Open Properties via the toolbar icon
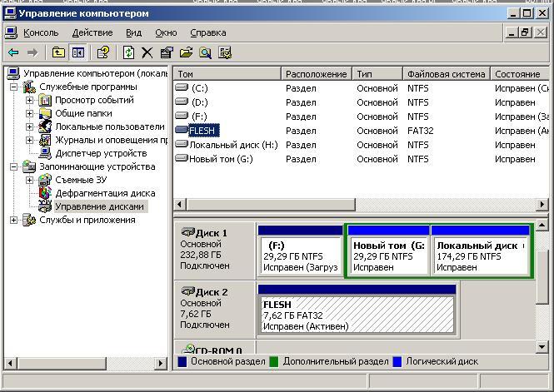 tap(167, 52)
